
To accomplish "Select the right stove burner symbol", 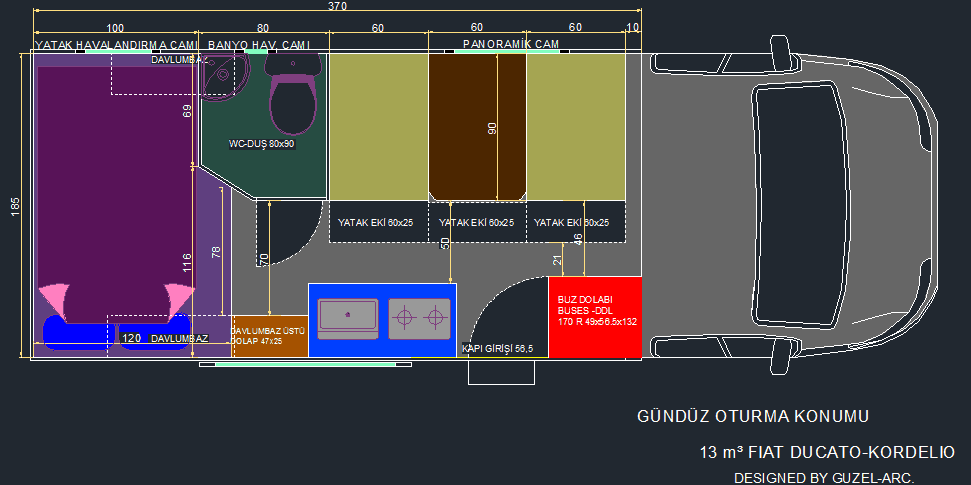I will pos(433,318).
